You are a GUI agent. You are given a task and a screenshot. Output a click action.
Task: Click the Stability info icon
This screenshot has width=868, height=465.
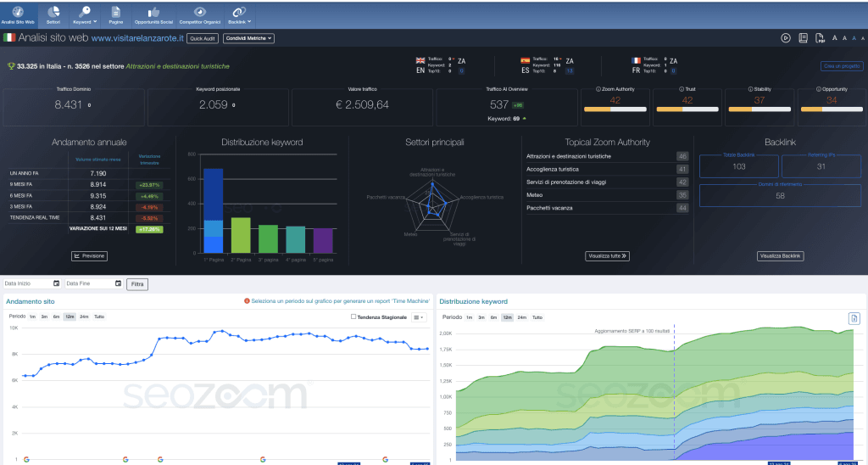(750, 89)
